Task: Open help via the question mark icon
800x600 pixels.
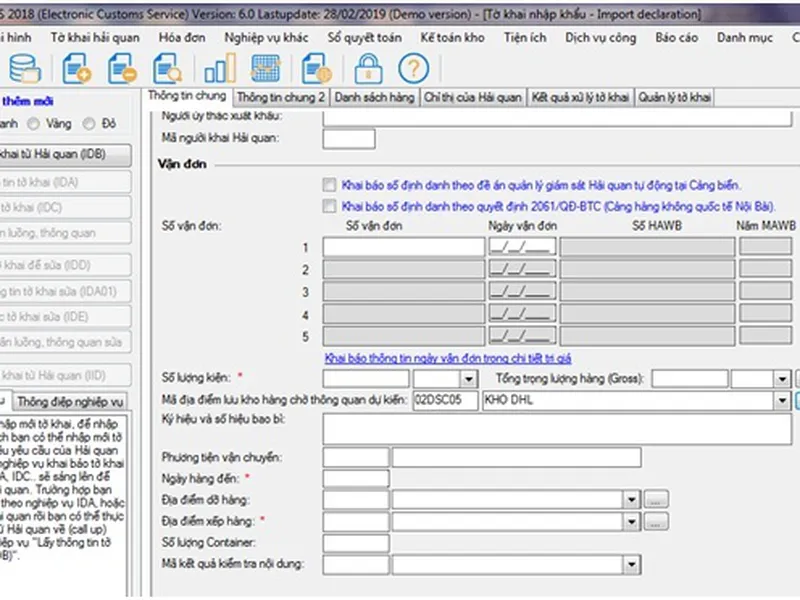Action: point(413,68)
